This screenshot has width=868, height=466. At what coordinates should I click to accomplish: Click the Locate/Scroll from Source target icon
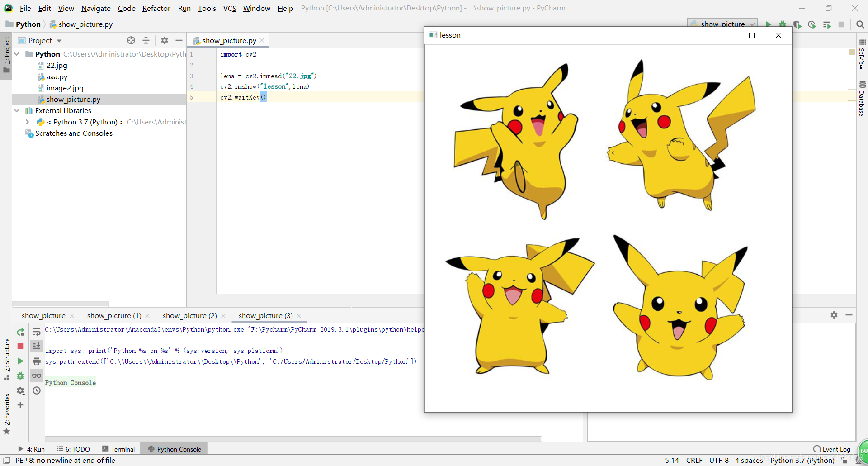click(x=131, y=40)
